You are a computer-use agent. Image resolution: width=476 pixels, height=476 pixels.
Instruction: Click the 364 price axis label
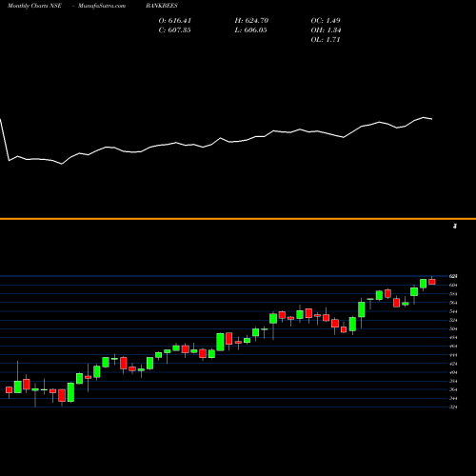tap(453, 389)
